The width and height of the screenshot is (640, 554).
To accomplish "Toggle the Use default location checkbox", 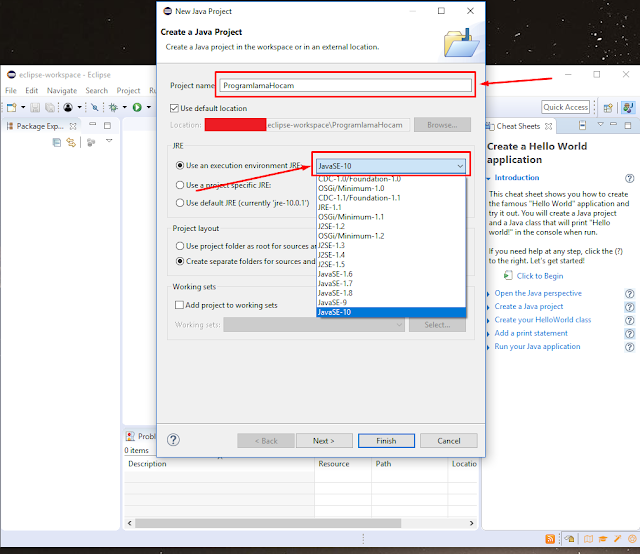I will [174, 108].
